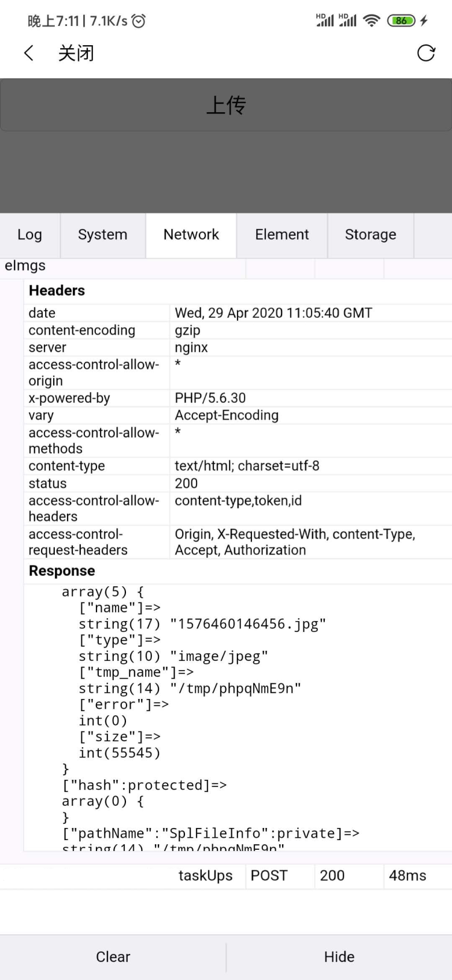This screenshot has width=452, height=980.
Task: Expand the taskUps POST request row
Action: [205, 876]
